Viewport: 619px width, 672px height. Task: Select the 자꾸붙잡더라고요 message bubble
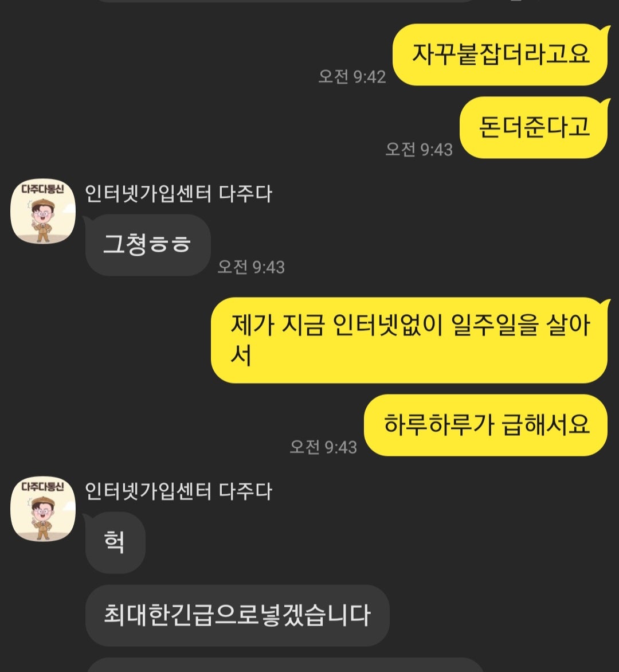(500, 55)
